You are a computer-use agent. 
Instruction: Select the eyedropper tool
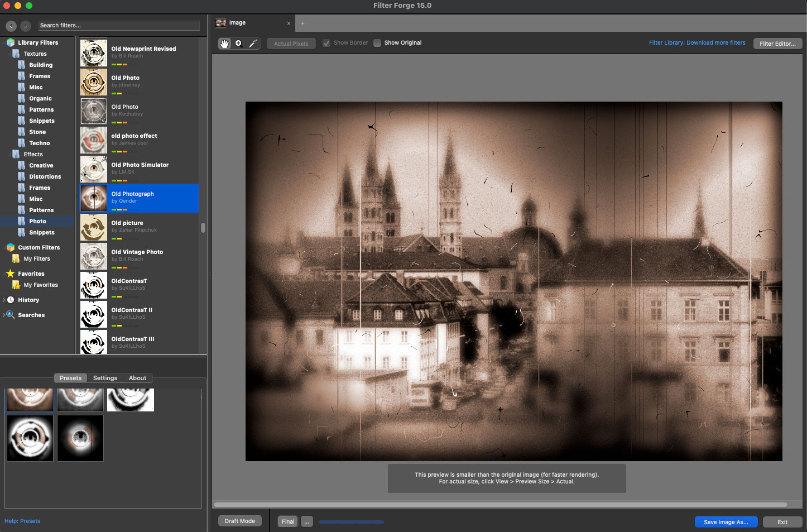click(253, 44)
